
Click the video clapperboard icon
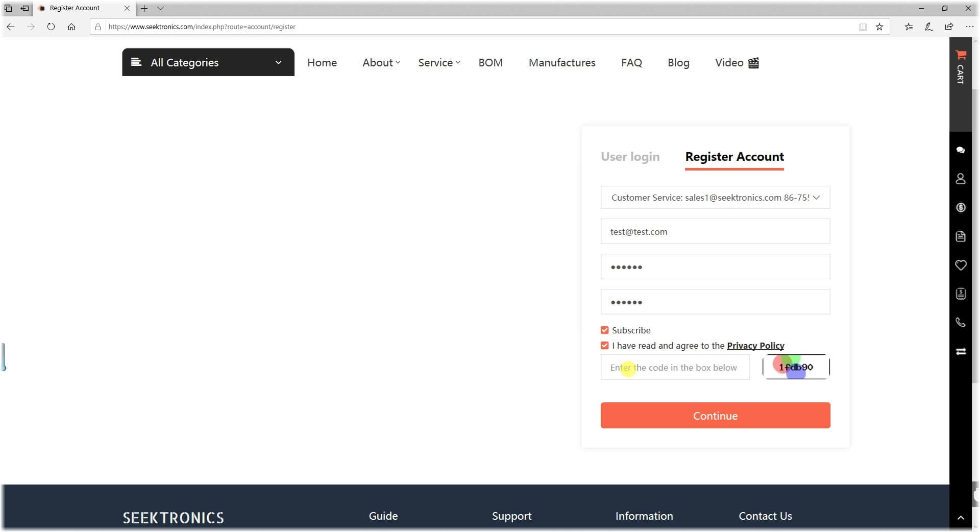pos(753,63)
